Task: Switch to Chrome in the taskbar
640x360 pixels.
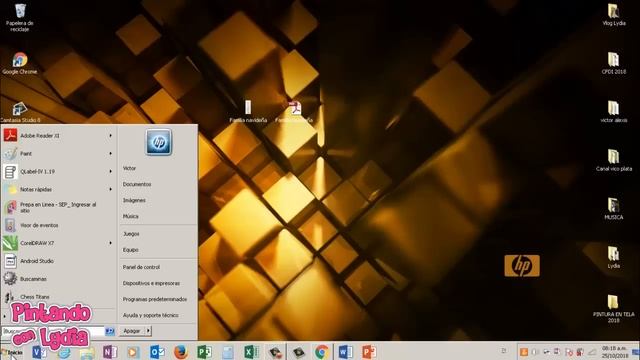Action: 322,351
